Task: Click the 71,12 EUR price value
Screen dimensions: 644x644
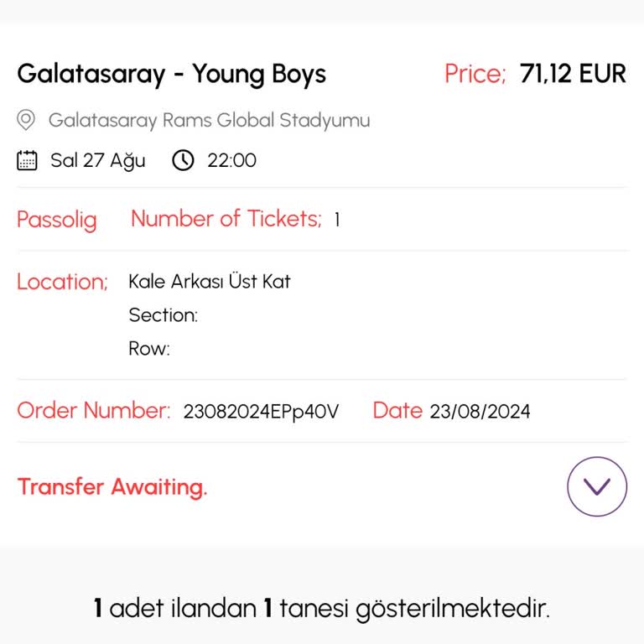Action: (x=573, y=74)
